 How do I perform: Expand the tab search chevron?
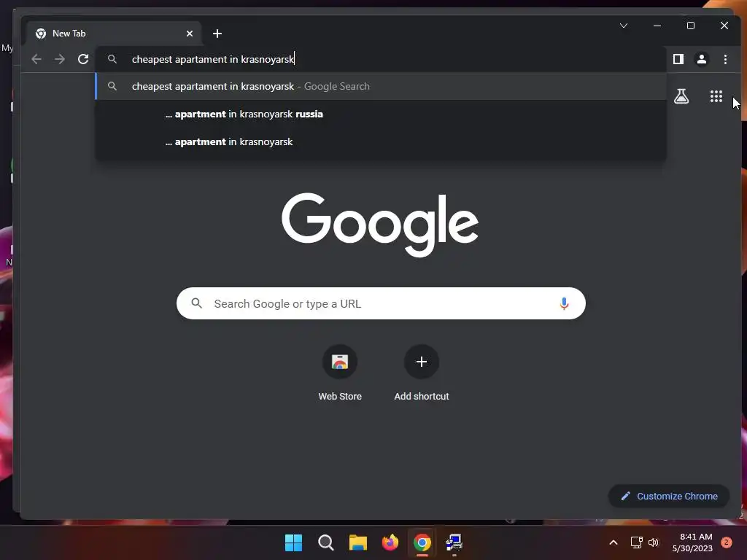pos(624,26)
